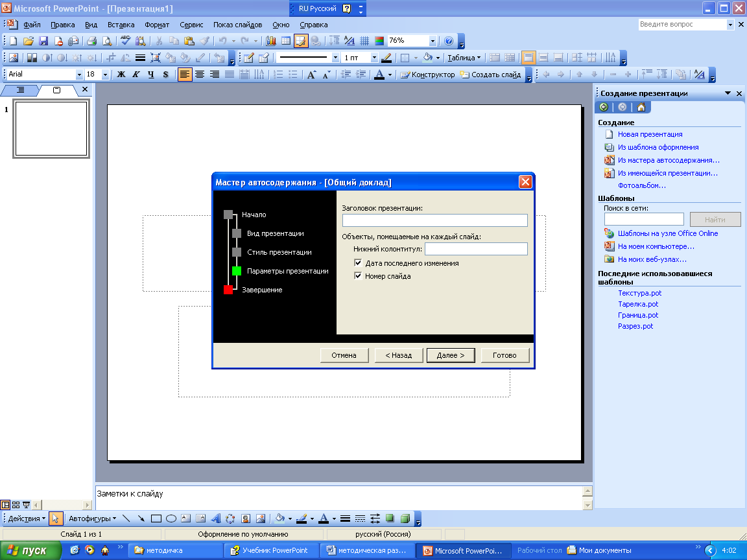Screen dimensions: 747x560
Task: Open font size 18 dropdown
Action: click(105, 75)
